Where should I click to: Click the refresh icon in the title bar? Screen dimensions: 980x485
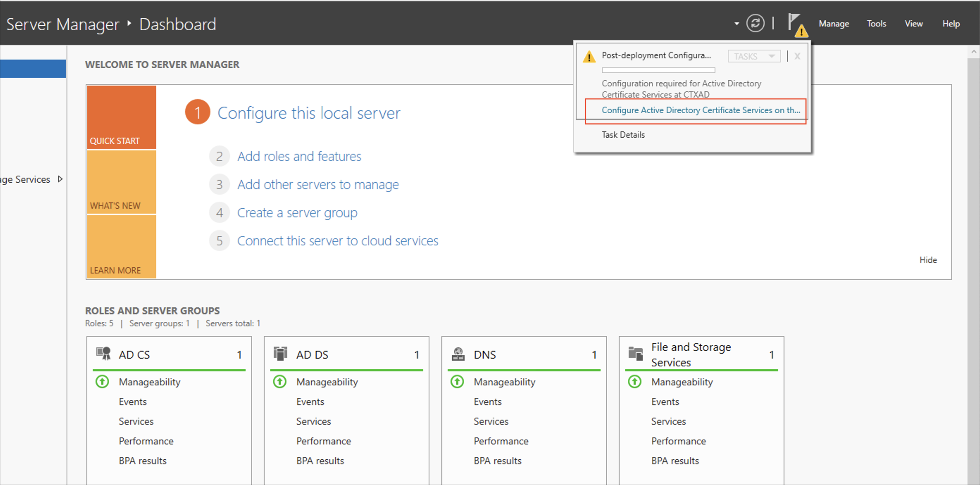click(x=755, y=23)
